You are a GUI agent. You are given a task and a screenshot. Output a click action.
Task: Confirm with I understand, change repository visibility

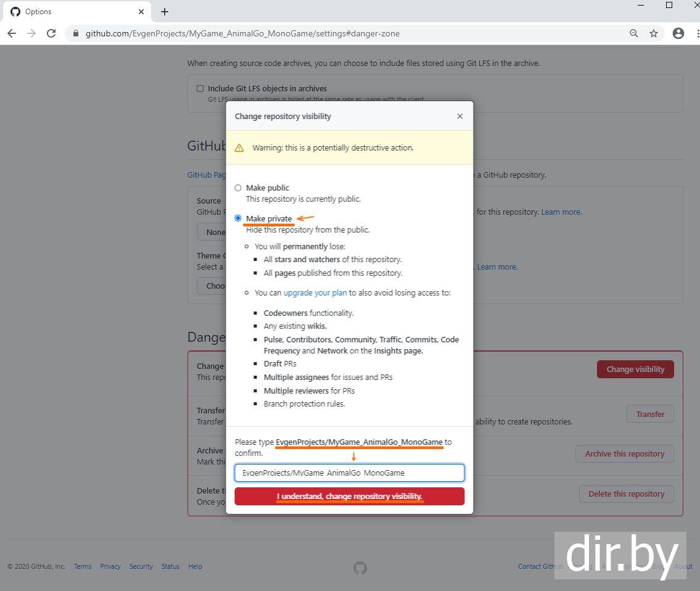350,496
